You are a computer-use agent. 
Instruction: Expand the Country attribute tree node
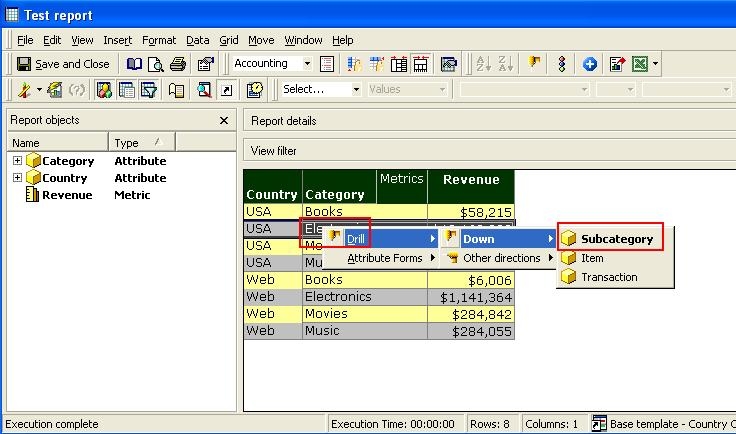click(17, 178)
